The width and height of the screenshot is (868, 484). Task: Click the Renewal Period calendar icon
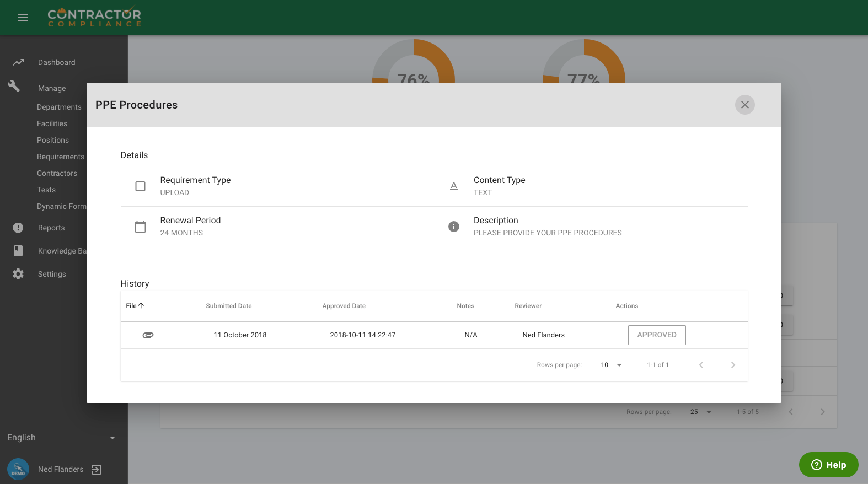coord(141,227)
